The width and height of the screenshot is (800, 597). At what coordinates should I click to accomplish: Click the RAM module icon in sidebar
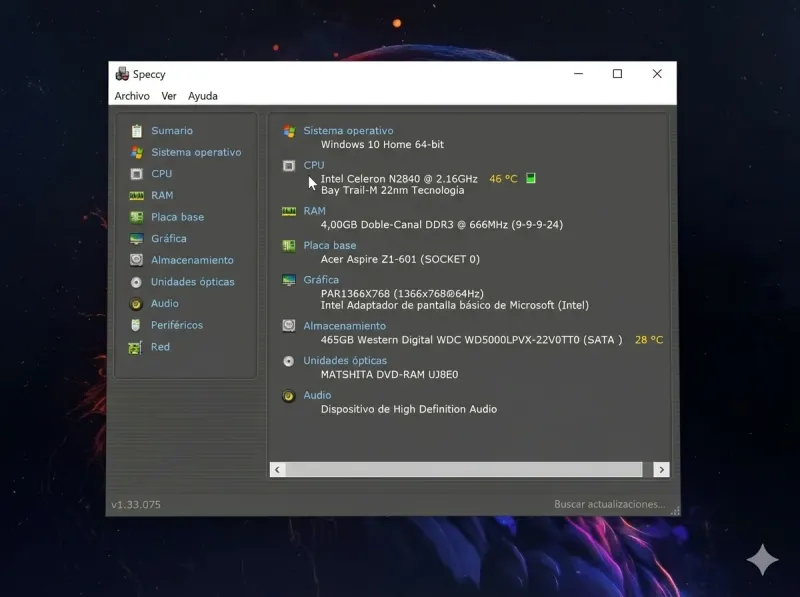click(x=136, y=195)
